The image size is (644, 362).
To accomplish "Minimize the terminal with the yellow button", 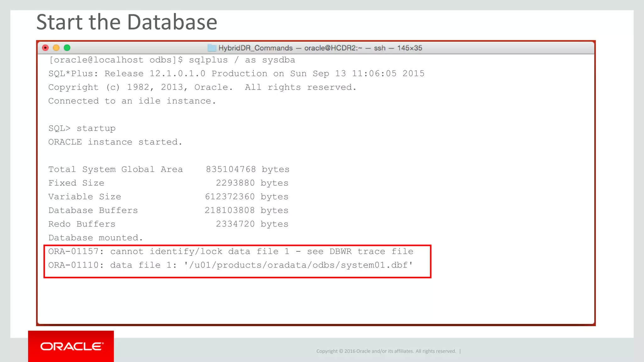I will click(56, 48).
